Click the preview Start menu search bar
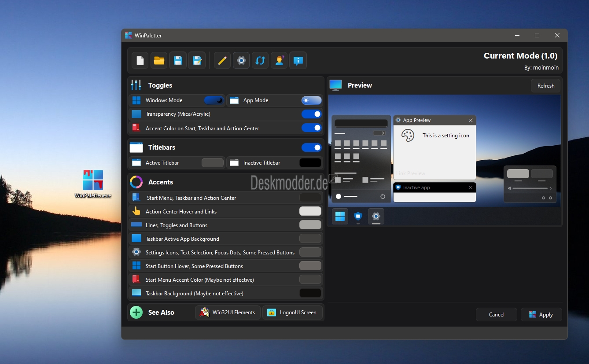Viewport: 589px width, 364px height. [x=361, y=123]
